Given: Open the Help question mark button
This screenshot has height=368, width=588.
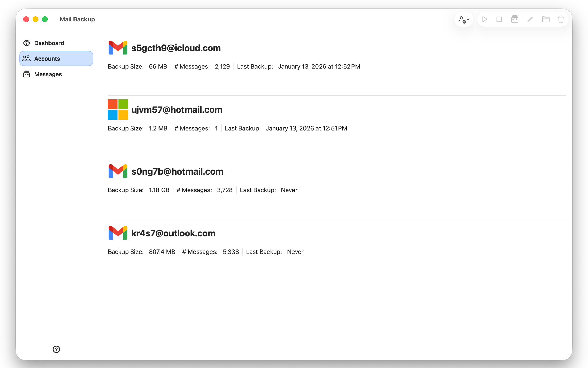Looking at the screenshot, I should tap(56, 349).
